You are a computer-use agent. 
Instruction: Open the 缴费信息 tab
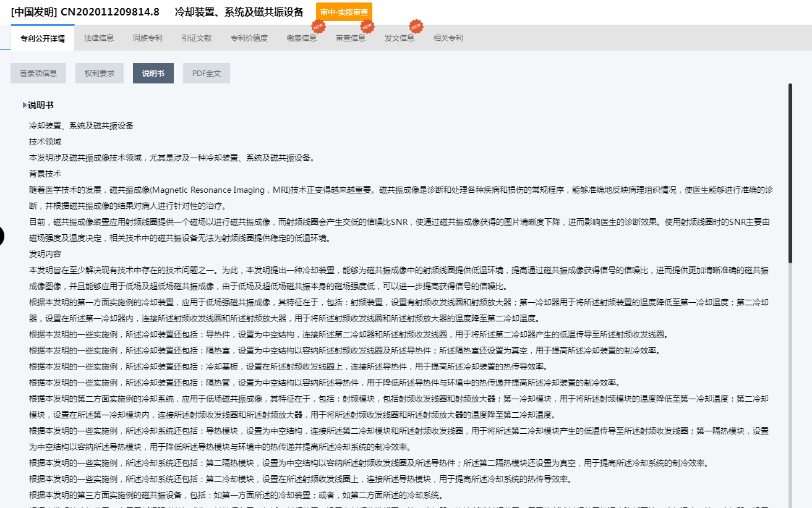[302, 38]
